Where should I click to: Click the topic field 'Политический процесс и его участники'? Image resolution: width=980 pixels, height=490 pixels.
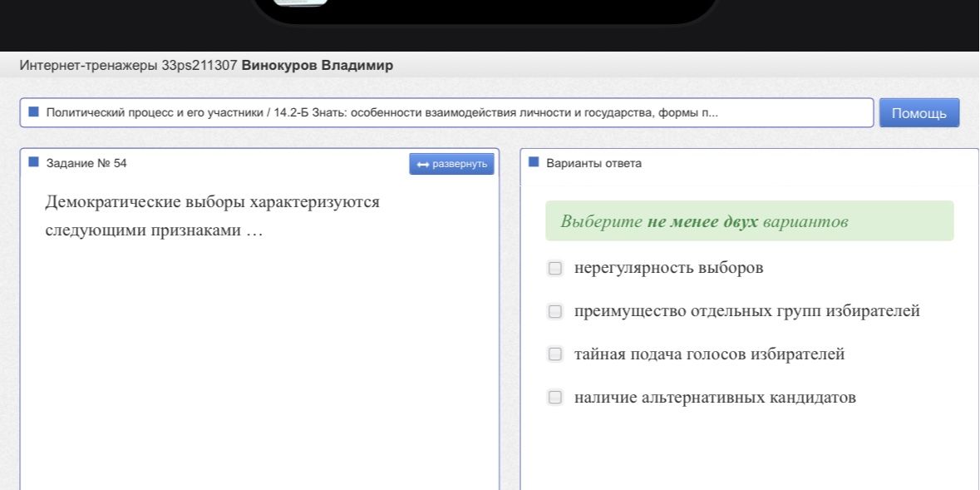446,112
